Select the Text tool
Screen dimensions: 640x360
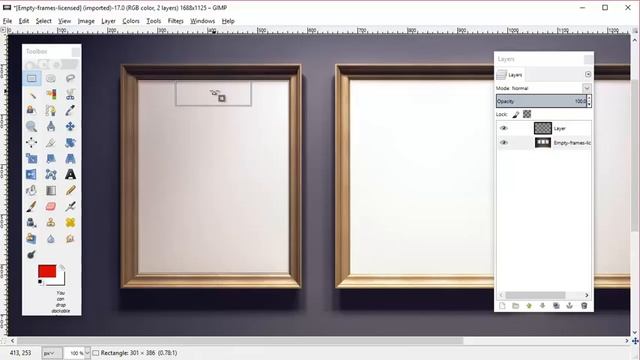pos(70,174)
